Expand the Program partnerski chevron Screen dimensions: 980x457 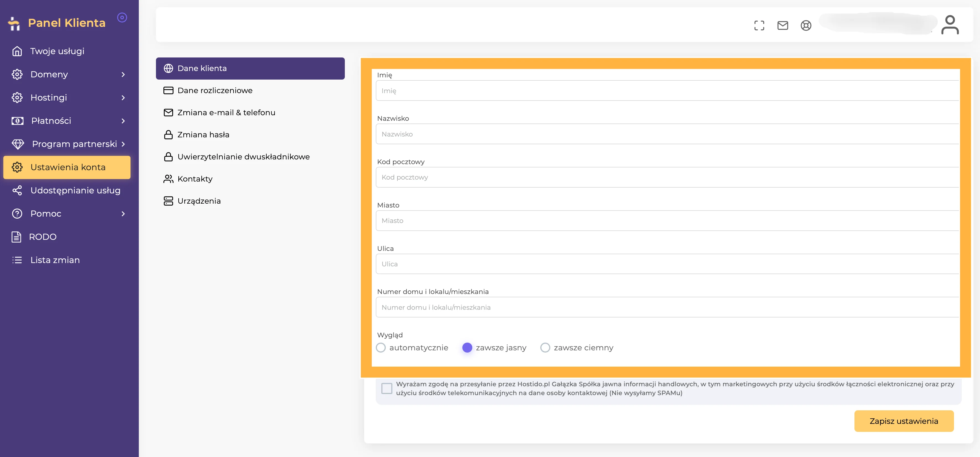tap(123, 144)
